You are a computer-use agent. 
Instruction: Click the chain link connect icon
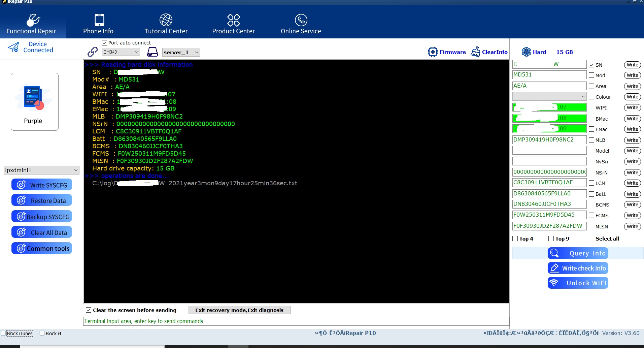(92, 52)
